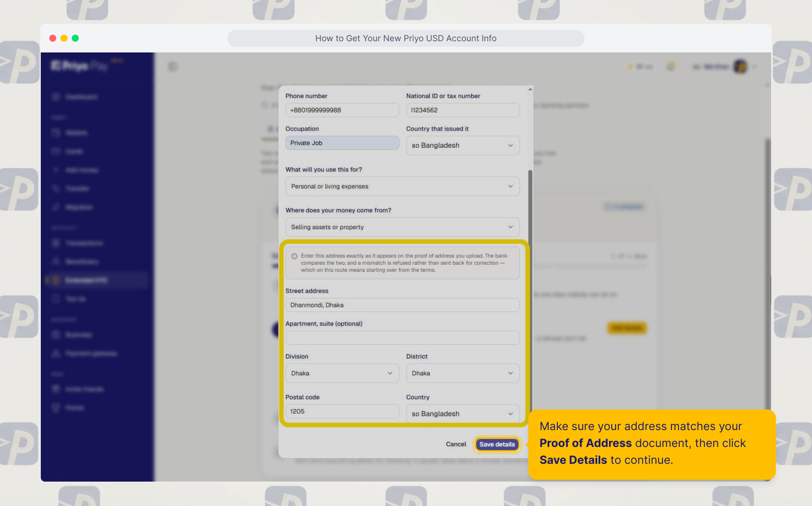Viewport: 812px width, 506px height.
Task: Expand the 'What will you use this for?' dropdown
Action: pos(402,186)
